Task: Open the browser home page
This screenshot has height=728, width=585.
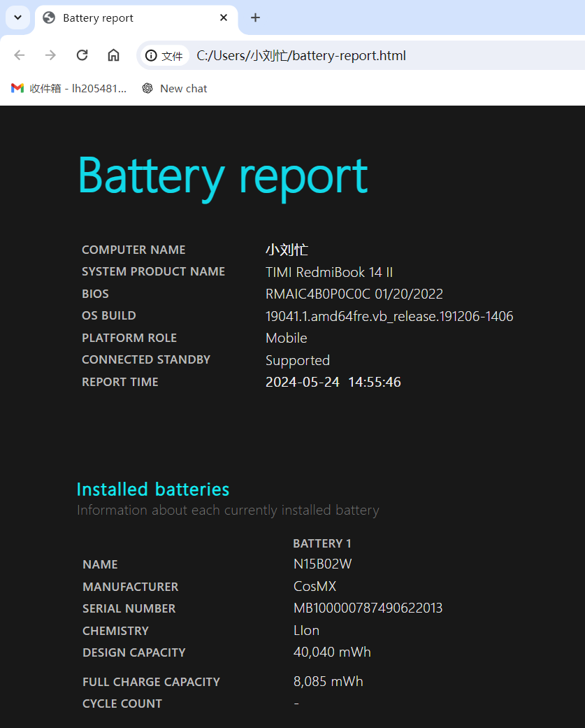Action: 114,55
